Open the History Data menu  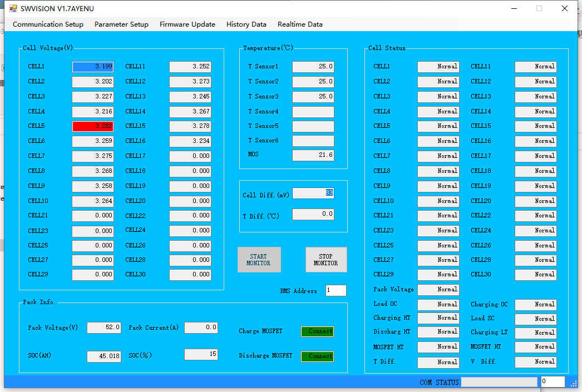(246, 24)
